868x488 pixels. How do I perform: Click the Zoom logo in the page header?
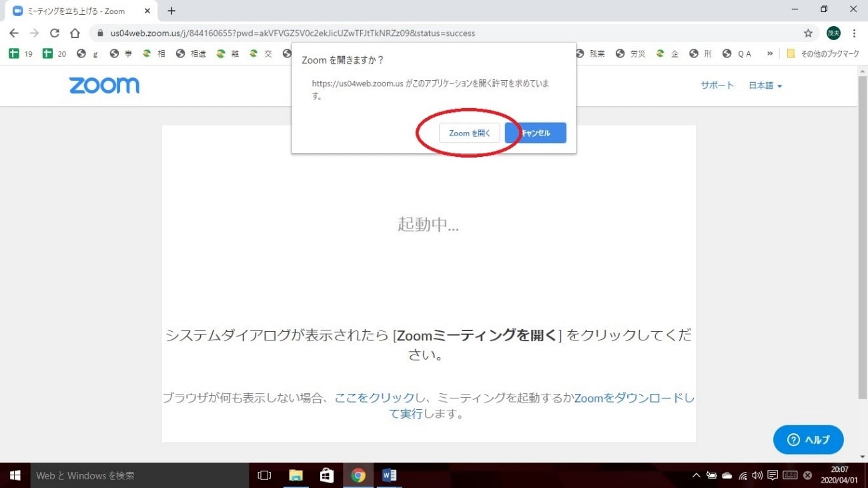[104, 85]
